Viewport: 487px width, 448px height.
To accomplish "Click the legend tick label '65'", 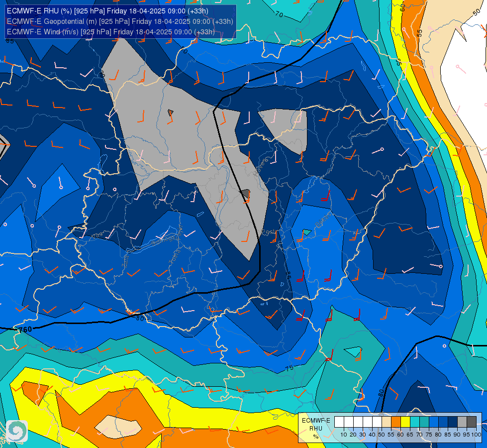I will tap(410, 435).
